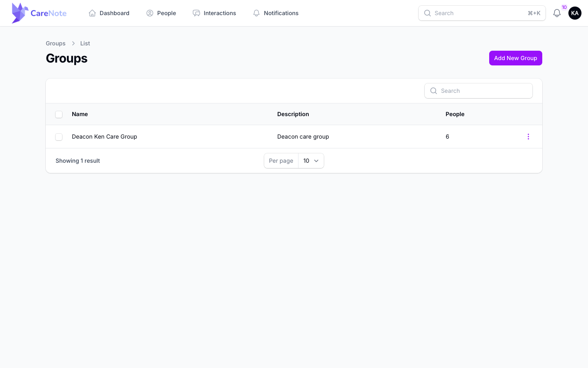Focus the global Search field
Image resolution: width=588 pixels, height=368 pixels.
pos(482,13)
